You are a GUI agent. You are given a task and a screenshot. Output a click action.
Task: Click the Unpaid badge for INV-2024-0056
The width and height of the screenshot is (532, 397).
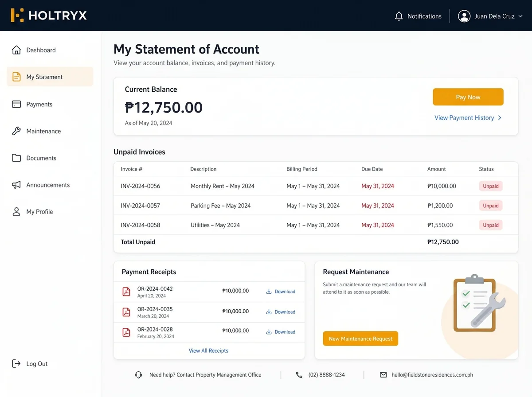pyautogui.click(x=491, y=186)
